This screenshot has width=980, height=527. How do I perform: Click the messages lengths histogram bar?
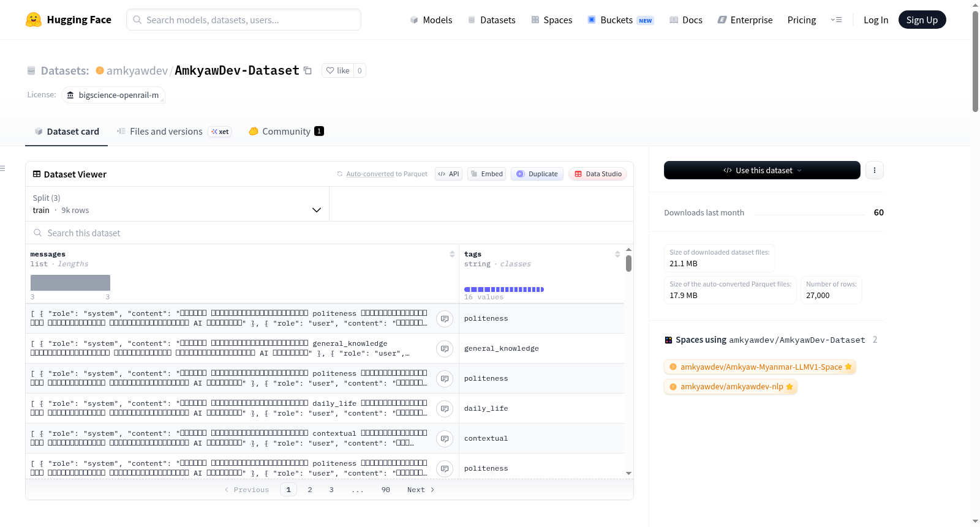pos(70,283)
